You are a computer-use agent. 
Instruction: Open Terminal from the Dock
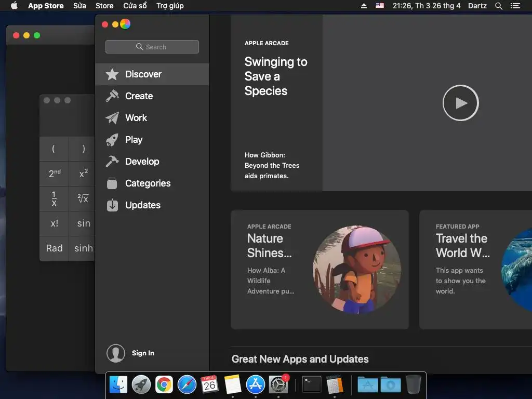tap(312, 385)
